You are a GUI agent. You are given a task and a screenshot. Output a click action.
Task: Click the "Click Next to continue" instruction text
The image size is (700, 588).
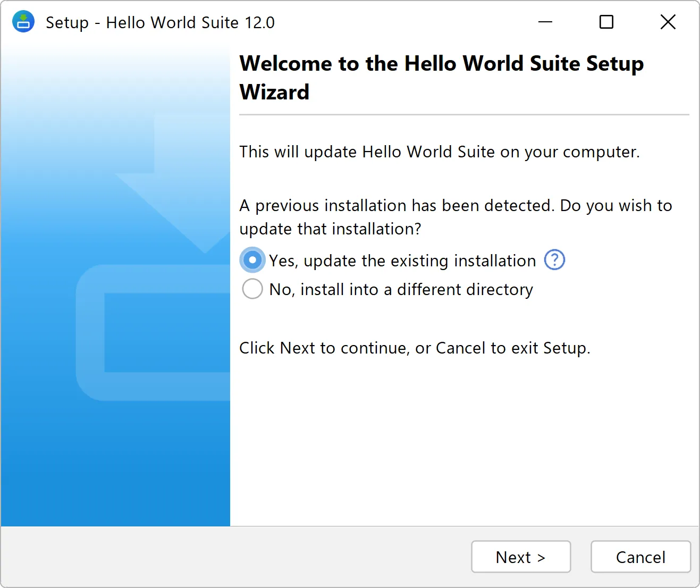pyautogui.click(x=415, y=348)
